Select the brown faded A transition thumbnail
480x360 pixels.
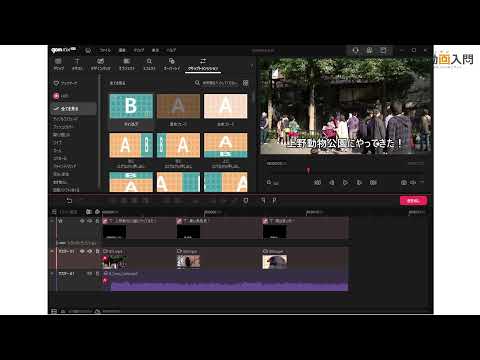point(178,106)
